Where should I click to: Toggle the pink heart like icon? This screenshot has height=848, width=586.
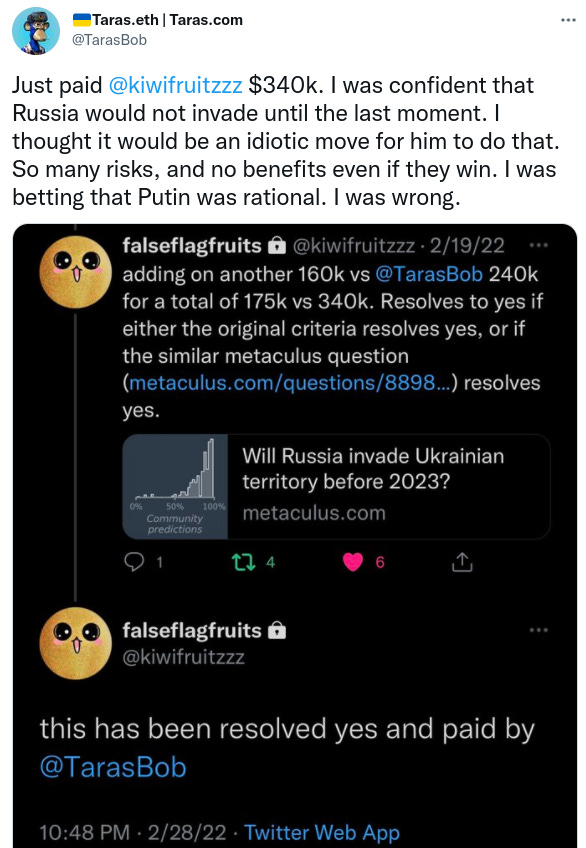(x=353, y=562)
